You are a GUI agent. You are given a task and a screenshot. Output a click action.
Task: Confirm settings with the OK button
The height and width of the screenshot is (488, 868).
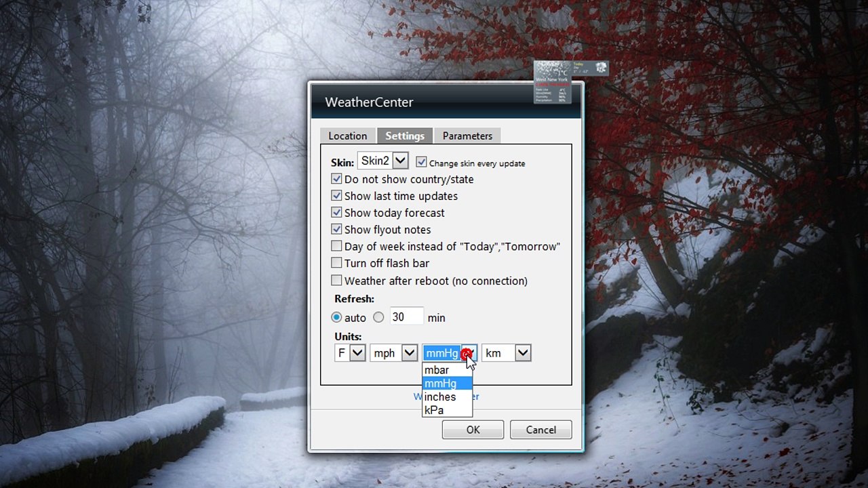tap(473, 430)
